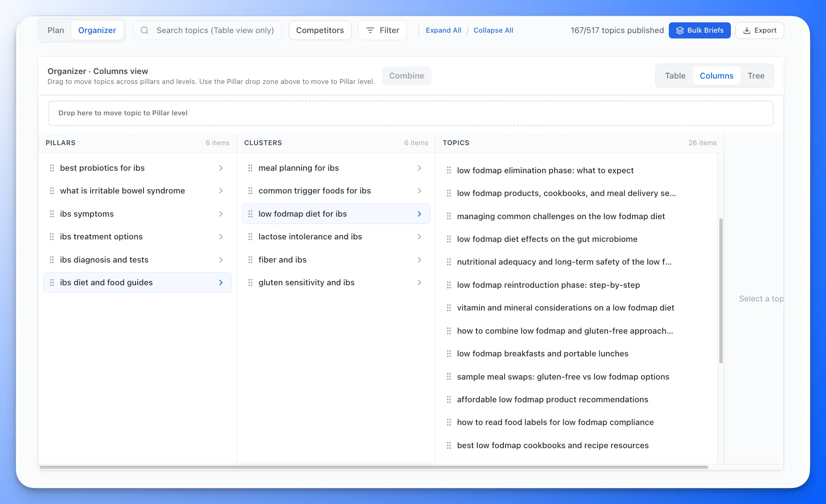The image size is (826, 504).
Task: Click the search magnifier icon
Action: [x=144, y=30]
